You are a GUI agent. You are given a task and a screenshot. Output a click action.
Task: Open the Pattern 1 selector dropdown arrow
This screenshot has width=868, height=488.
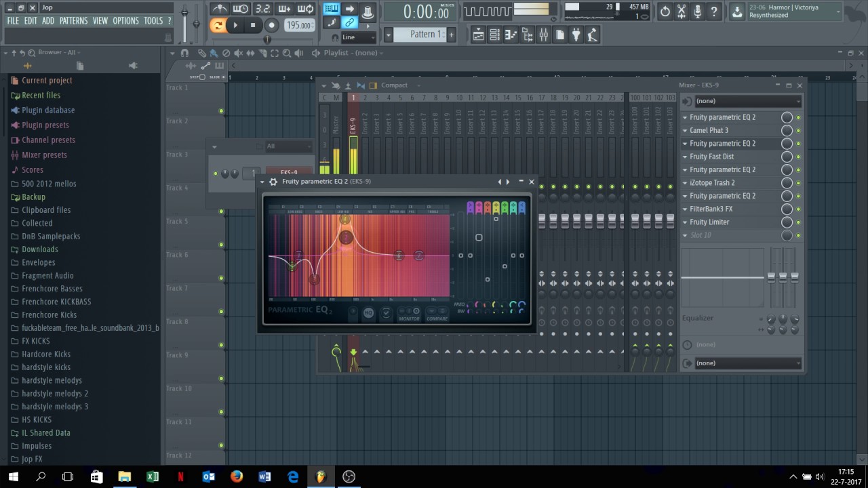(x=389, y=35)
